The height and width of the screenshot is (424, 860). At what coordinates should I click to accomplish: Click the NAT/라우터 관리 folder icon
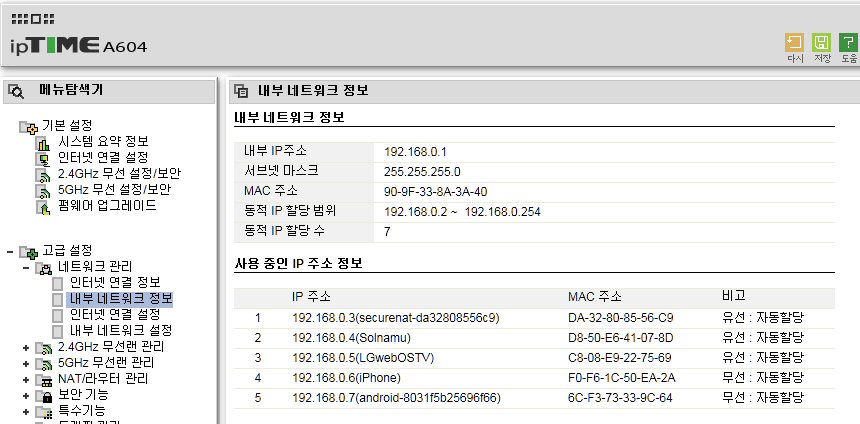[43, 380]
